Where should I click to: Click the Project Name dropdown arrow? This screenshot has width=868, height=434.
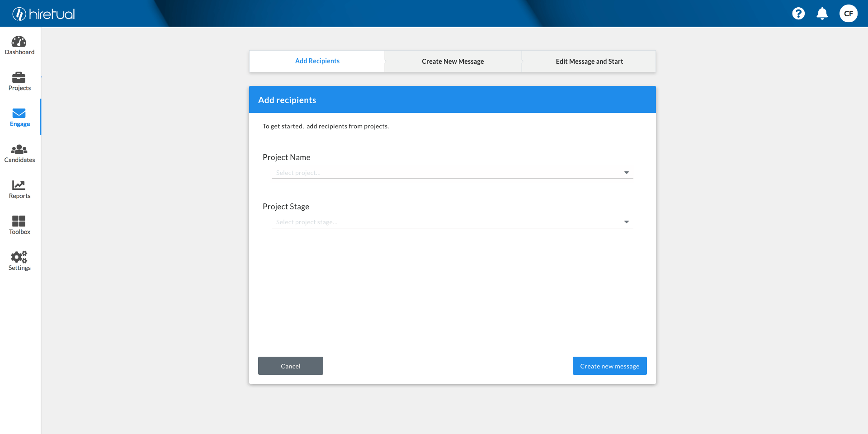[627, 173]
